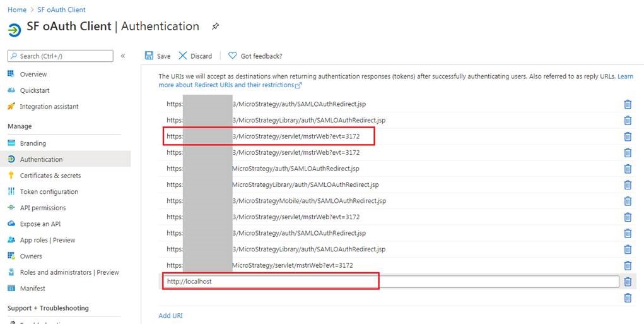Collapse the left sidebar menu
This screenshot has width=644, height=324.
(x=123, y=56)
